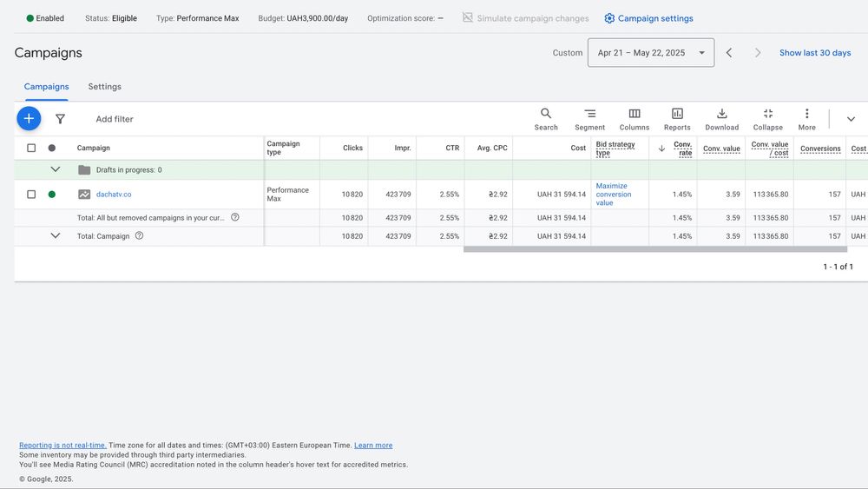
Task: Click the Show last 30 days link
Action: [814, 53]
